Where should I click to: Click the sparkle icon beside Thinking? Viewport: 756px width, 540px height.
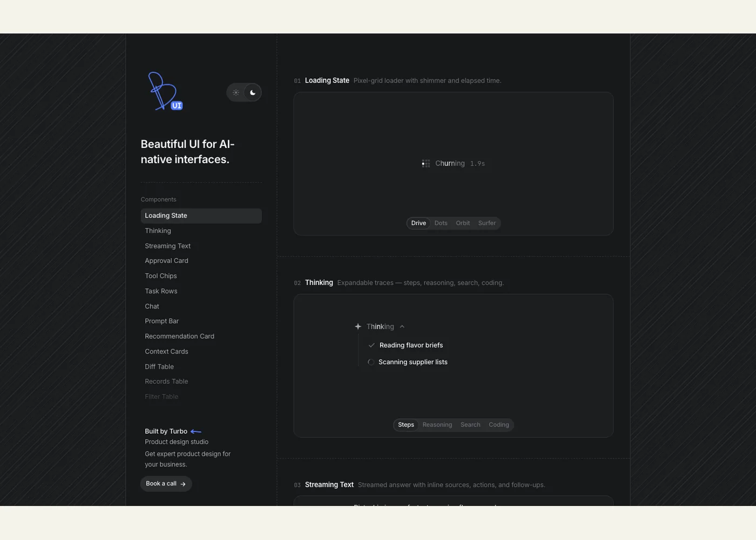tap(358, 327)
